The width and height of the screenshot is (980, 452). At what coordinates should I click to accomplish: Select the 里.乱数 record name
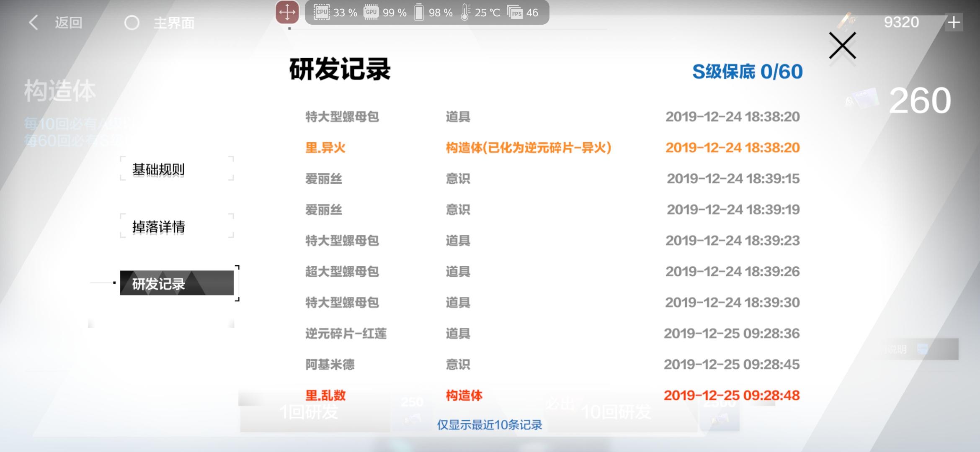pyautogui.click(x=325, y=395)
